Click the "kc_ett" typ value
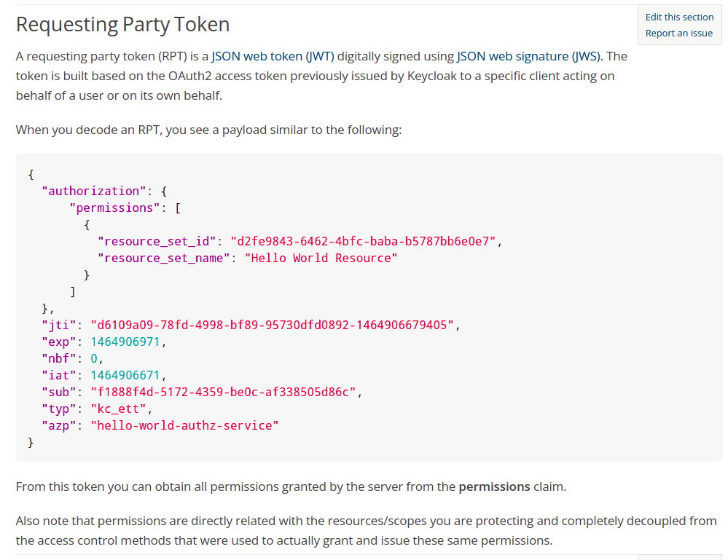The height and width of the screenshot is (560, 728). (x=118, y=409)
